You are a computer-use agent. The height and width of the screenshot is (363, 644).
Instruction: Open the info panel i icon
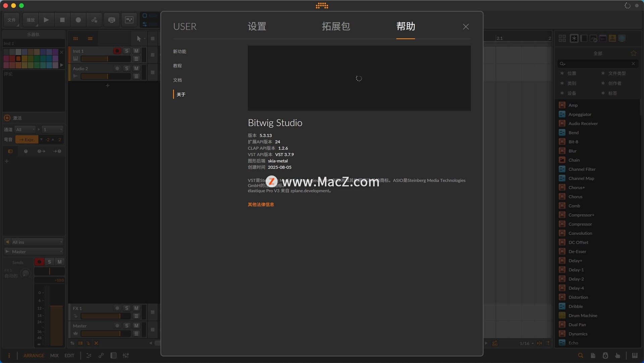pyautogui.click(x=9, y=355)
